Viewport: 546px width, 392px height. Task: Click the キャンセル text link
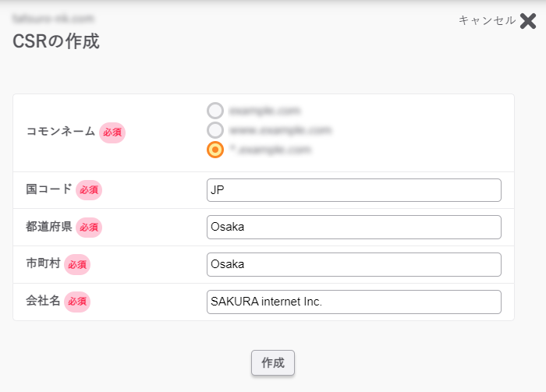coord(487,21)
